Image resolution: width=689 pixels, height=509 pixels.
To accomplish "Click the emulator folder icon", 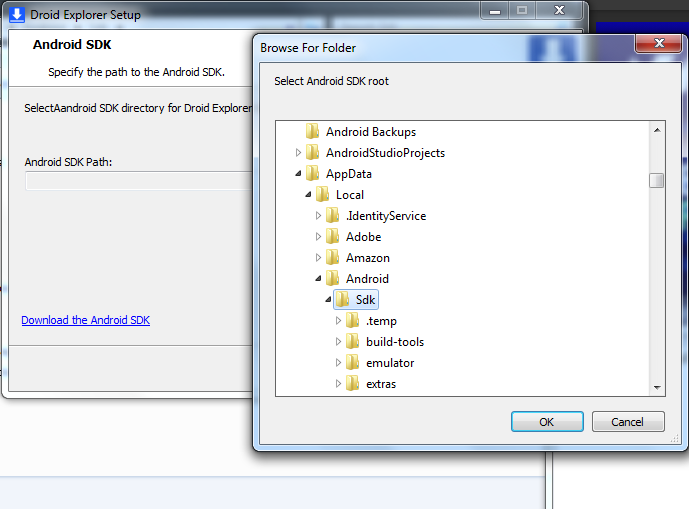I will point(353,363).
